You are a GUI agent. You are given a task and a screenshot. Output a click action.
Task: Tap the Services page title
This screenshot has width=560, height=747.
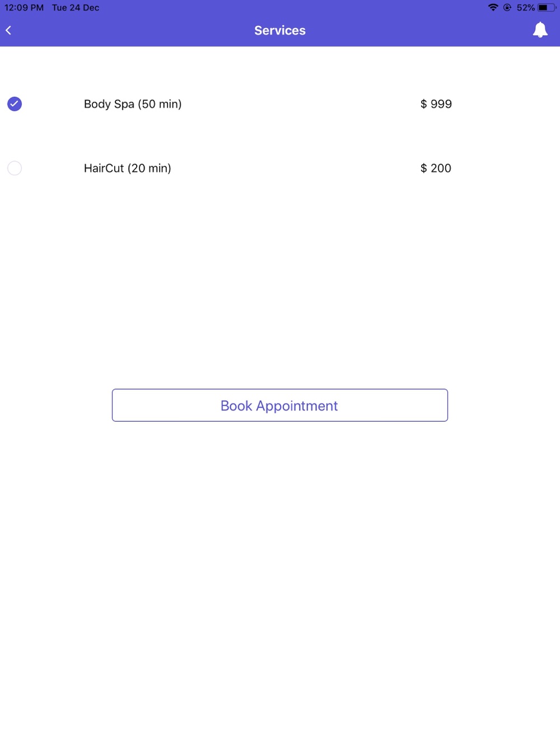tap(280, 30)
